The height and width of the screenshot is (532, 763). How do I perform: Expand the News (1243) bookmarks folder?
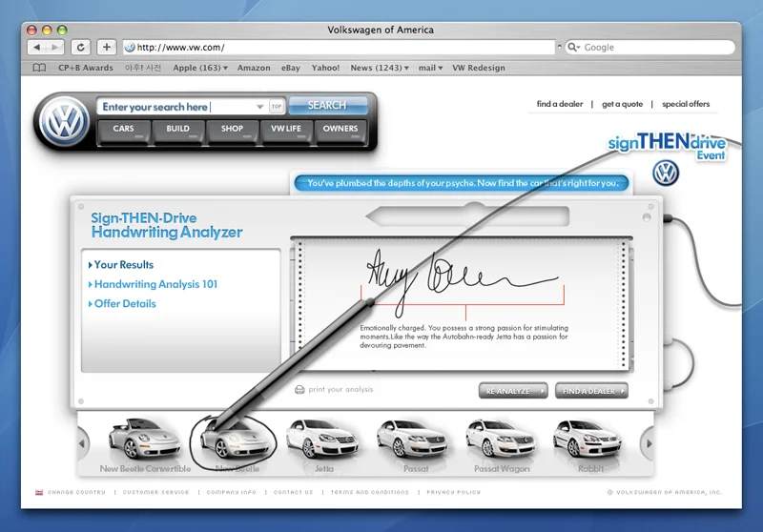[x=380, y=68]
